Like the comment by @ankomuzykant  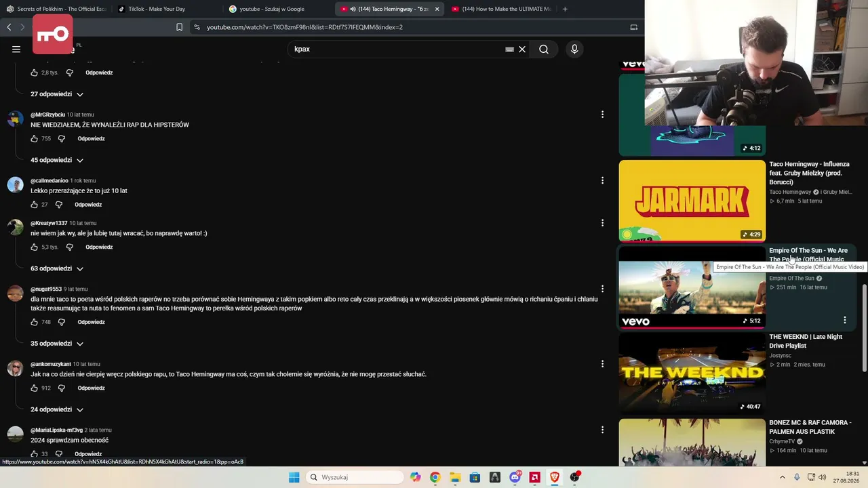pos(35,388)
